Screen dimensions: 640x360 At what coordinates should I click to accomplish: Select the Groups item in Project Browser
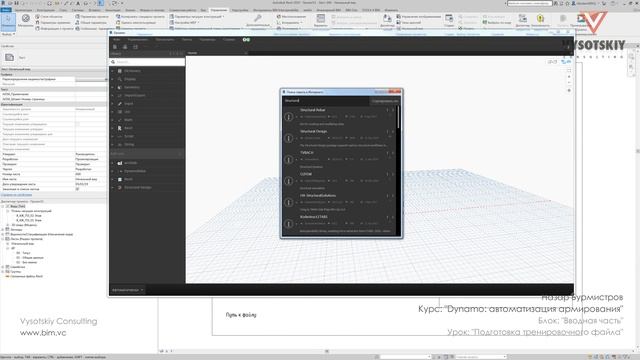pyautogui.click(x=16, y=271)
